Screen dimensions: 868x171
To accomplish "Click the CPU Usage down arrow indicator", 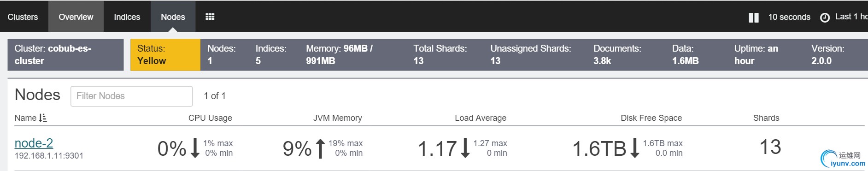I will (x=195, y=148).
